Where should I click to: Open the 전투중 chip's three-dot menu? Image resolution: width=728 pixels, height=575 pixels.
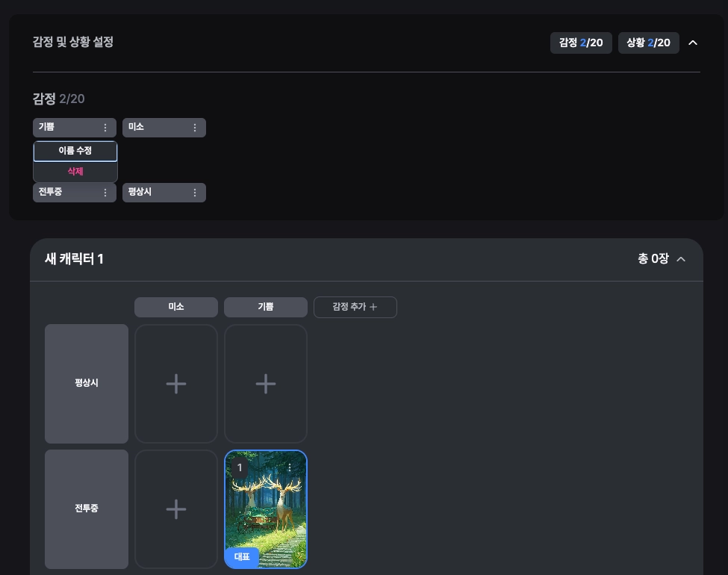(105, 193)
